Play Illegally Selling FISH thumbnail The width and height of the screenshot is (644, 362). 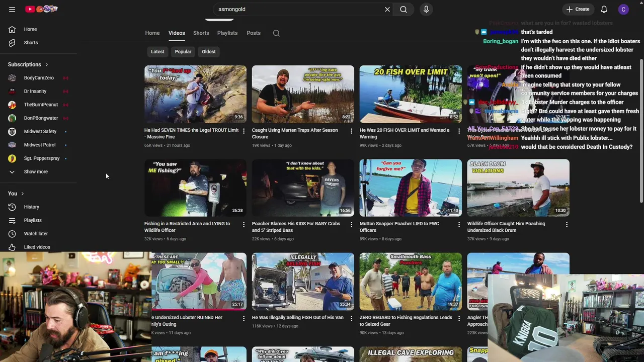point(303,282)
